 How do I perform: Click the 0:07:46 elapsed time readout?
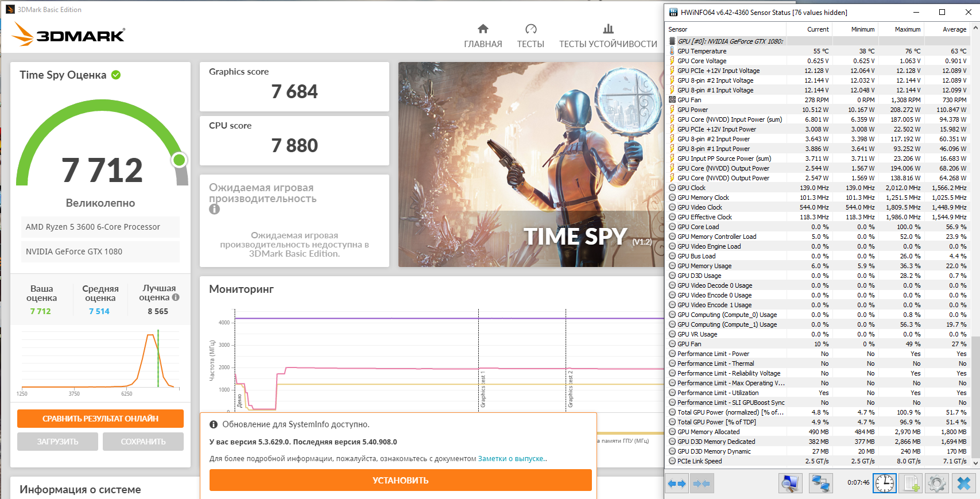click(x=858, y=483)
